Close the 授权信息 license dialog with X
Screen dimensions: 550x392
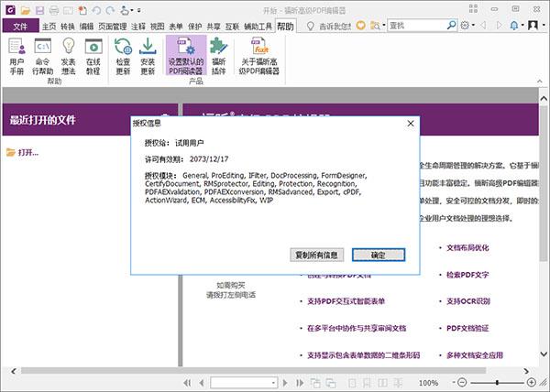[411, 124]
